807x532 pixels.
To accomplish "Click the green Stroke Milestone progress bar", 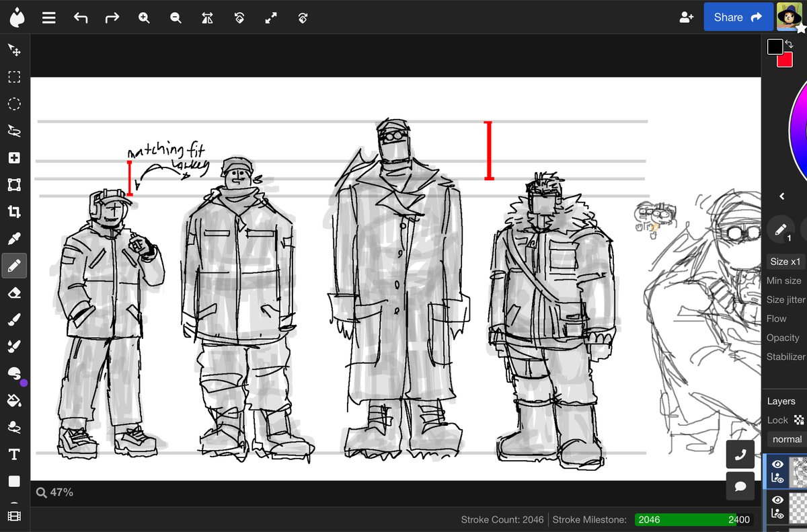I will (693, 519).
